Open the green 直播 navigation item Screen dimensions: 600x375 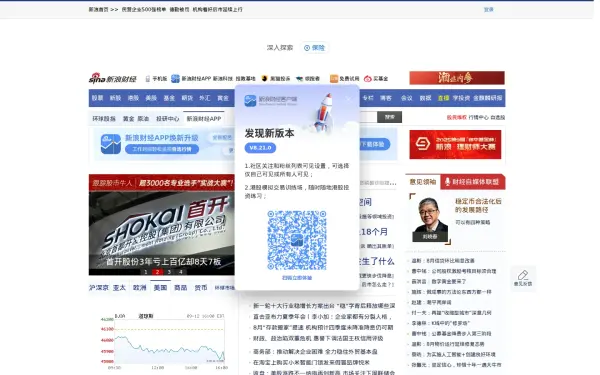(x=443, y=98)
